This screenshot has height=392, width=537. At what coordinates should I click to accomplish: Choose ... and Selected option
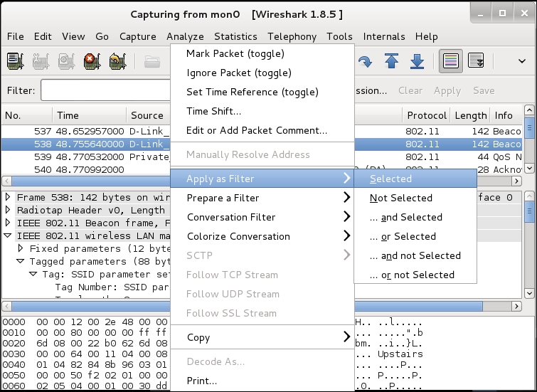pos(415,217)
